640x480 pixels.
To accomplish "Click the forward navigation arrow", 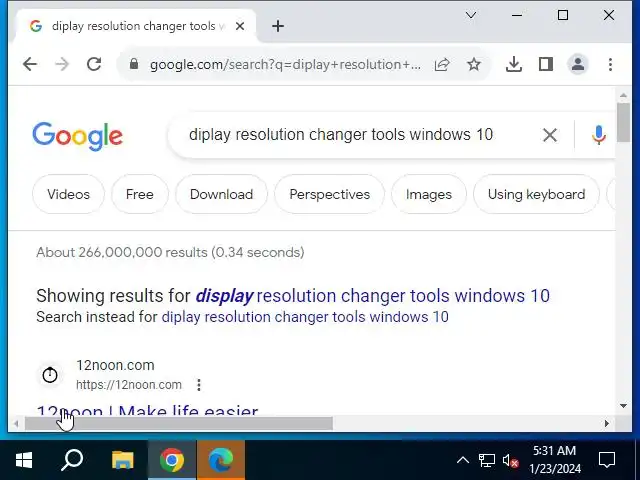I will pyautogui.click(x=62, y=64).
